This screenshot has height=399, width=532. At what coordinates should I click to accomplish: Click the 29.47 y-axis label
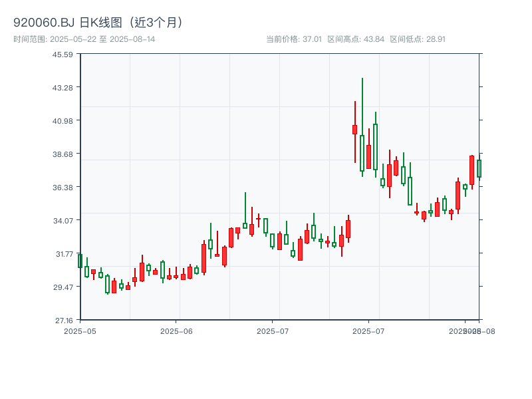(x=63, y=287)
